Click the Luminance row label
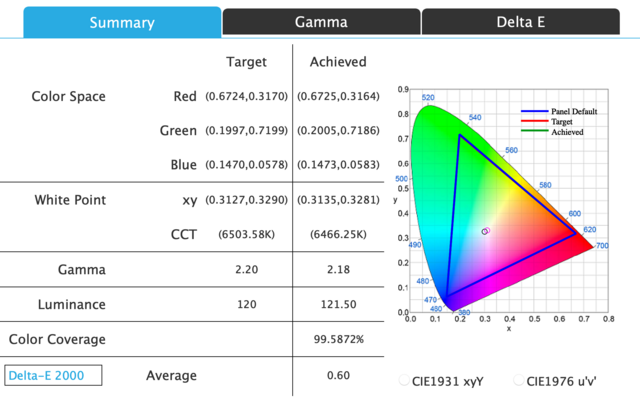Viewport: 640px width, 398px height. (72, 304)
